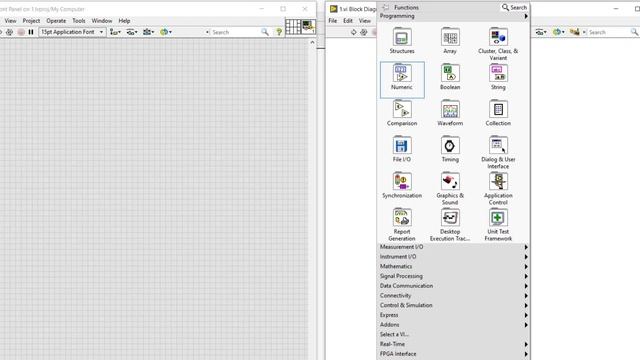This screenshot has height=360, width=640.
Task: Open File menu in Block Diagram window
Action: [x=333, y=21]
